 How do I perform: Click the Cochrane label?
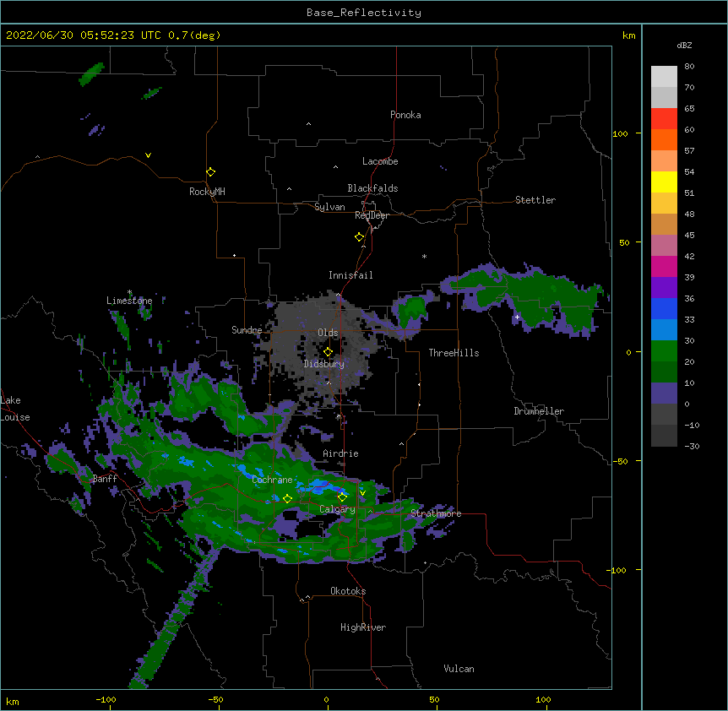pyautogui.click(x=272, y=480)
